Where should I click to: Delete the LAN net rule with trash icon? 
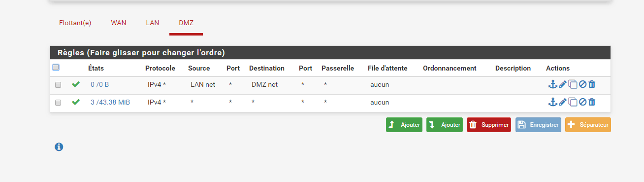point(592,84)
